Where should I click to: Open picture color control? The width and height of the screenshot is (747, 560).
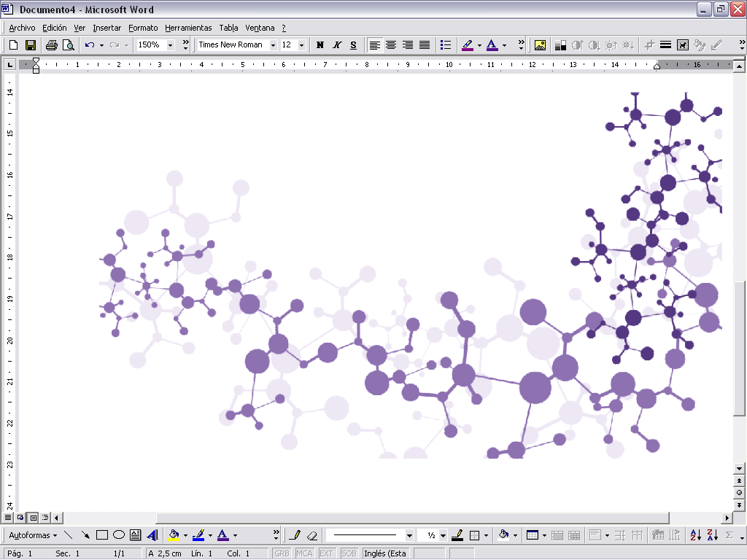click(x=560, y=45)
